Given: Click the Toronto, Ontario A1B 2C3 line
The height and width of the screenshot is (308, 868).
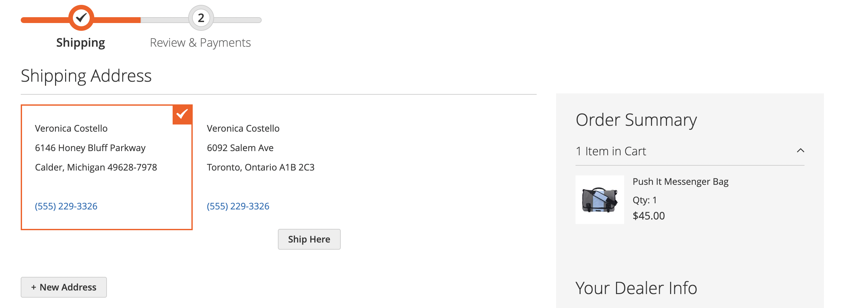Looking at the screenshot, I should point(260,167).
